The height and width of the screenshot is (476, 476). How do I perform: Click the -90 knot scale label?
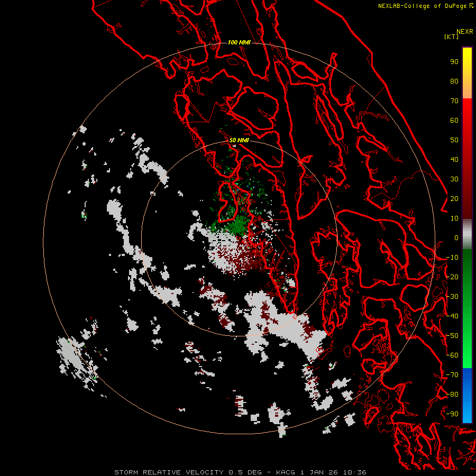pos(452,414)
